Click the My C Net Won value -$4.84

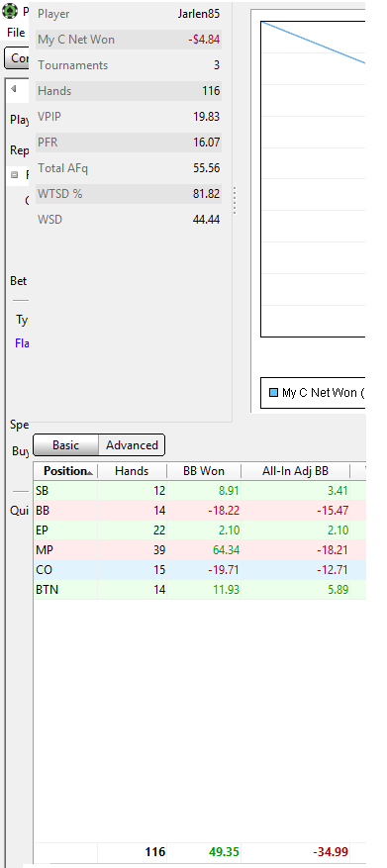coord(203,40)
